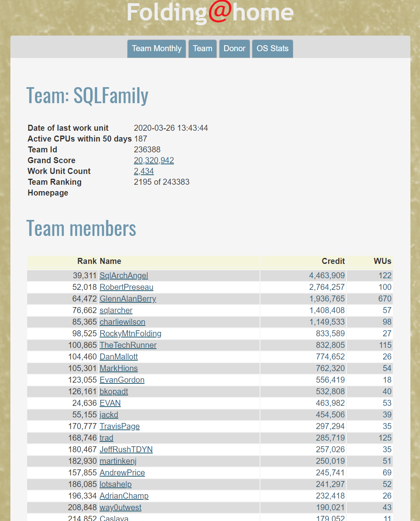Select WUs value 670
Screen dimensions: 420x521
pos(385,299)
